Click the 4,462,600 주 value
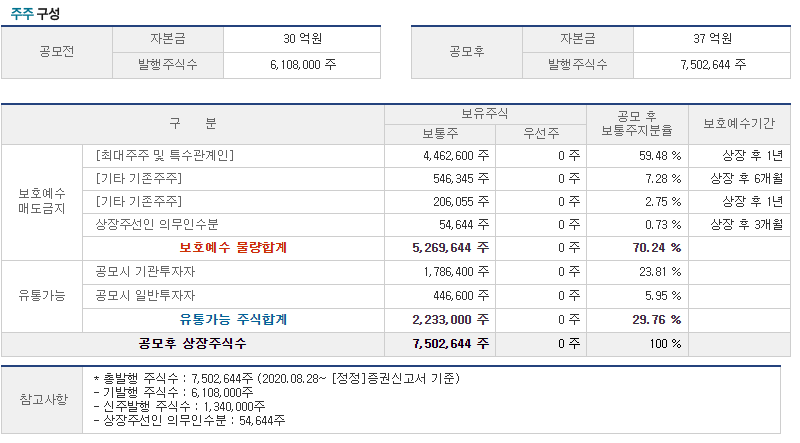This screenshot has height=443, width=800. click(x=456, y=156)
